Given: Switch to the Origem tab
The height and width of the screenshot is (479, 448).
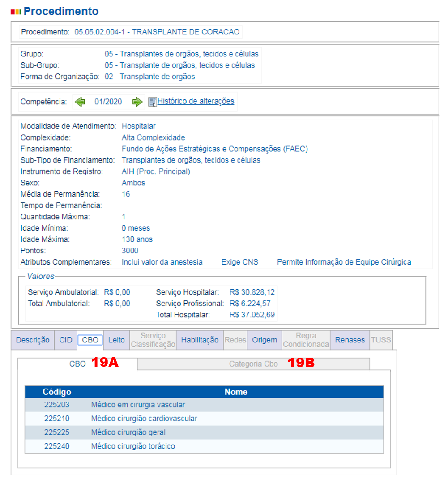Looking at the screenshot, I should coord(264,340).
